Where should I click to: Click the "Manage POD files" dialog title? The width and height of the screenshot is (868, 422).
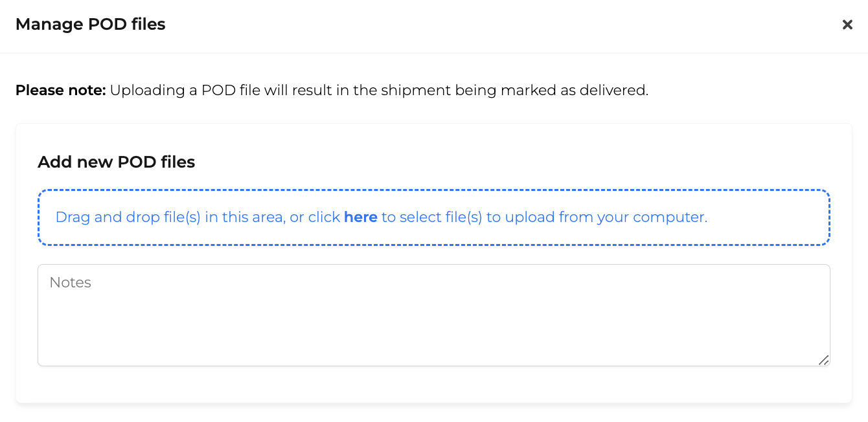pyautogui.click(x=91, y=25)
